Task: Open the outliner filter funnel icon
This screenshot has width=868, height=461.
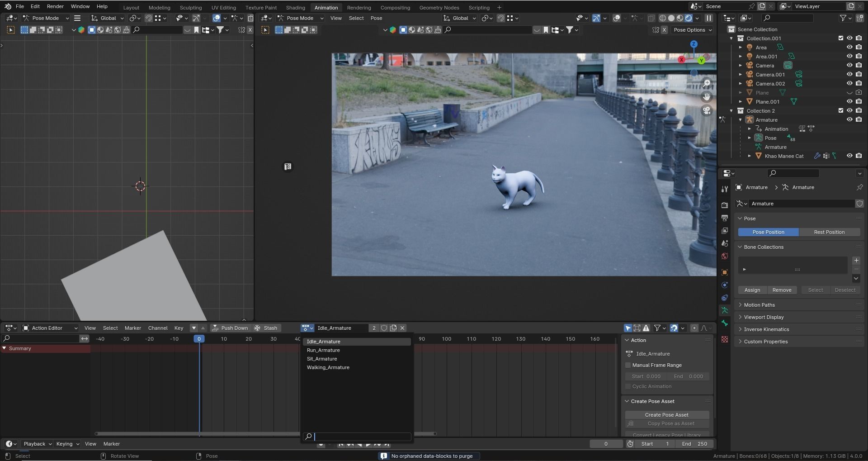Action: (x=843, y=18)
